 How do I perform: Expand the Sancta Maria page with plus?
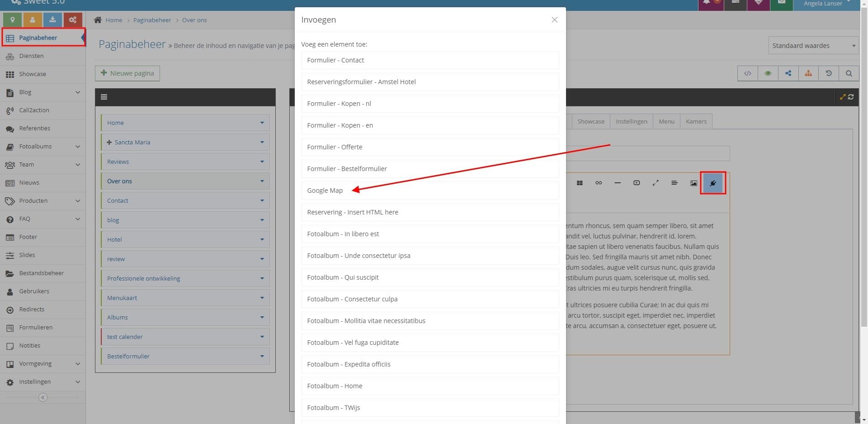pyautogui.click(x=109, y=142)
